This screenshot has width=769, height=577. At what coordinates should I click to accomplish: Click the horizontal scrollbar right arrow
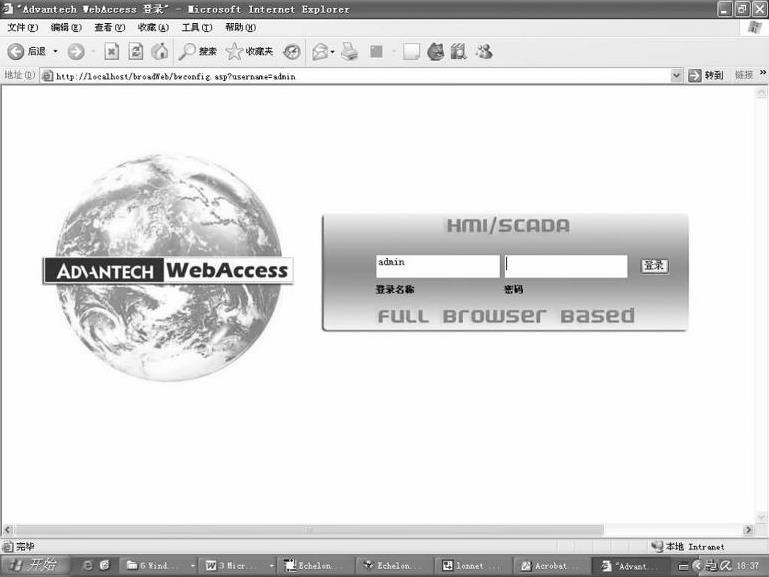coord(748,530)
